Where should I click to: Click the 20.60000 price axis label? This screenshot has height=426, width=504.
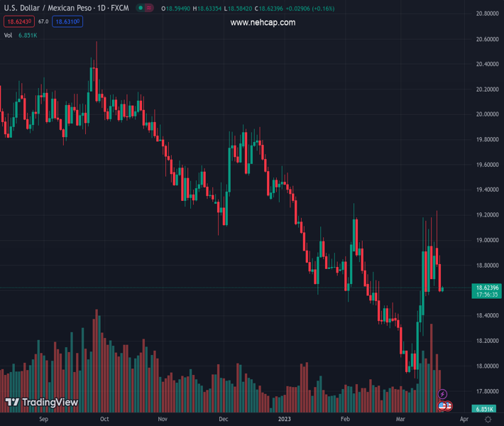(487, 39)
